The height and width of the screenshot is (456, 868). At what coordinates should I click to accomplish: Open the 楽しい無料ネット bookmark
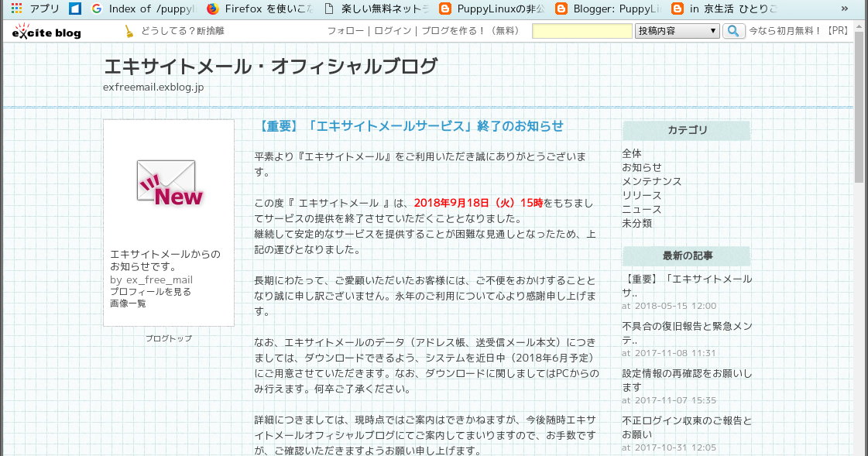[376, 9]
